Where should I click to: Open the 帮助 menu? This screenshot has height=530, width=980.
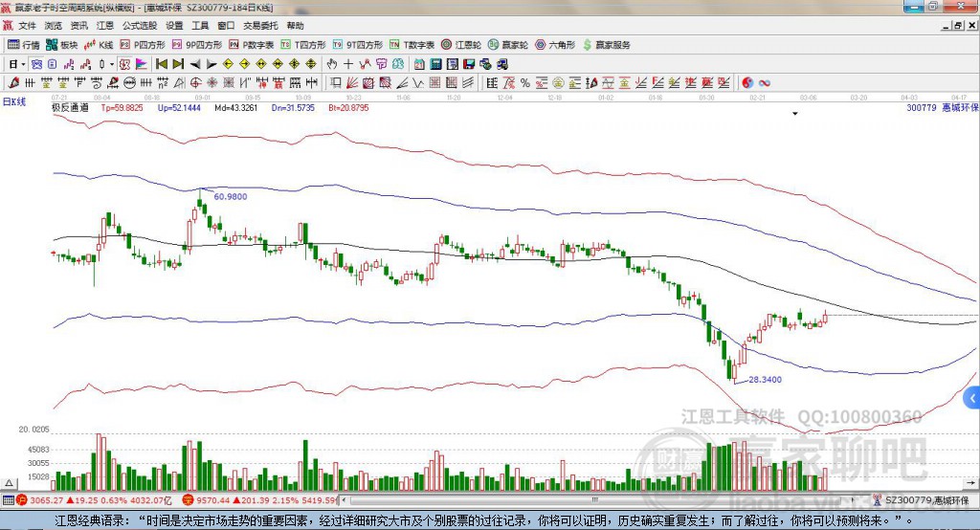[x=295, y=26]
